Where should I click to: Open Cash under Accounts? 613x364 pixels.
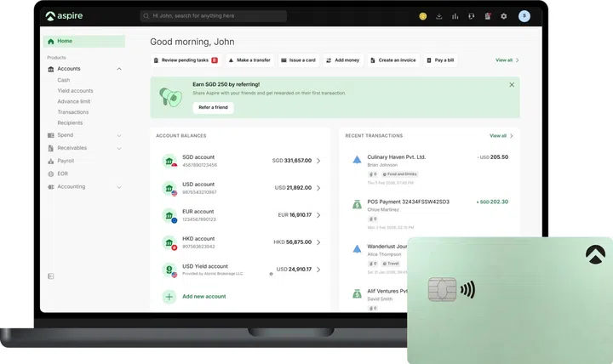coord(63,80)
